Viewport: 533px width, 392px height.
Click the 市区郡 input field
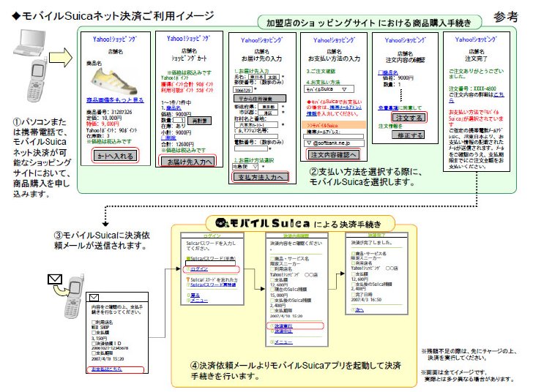(268, 113)
